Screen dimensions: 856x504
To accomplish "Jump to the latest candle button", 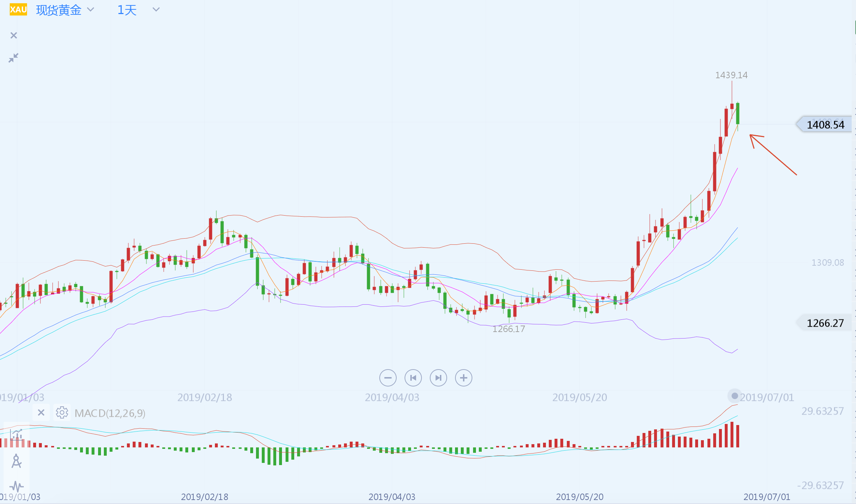I will 438,378.
